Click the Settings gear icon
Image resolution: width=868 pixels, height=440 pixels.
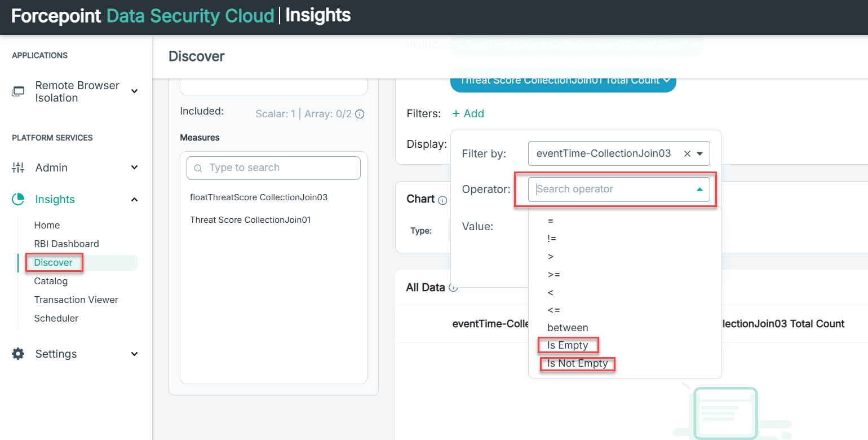pos(19,354)
